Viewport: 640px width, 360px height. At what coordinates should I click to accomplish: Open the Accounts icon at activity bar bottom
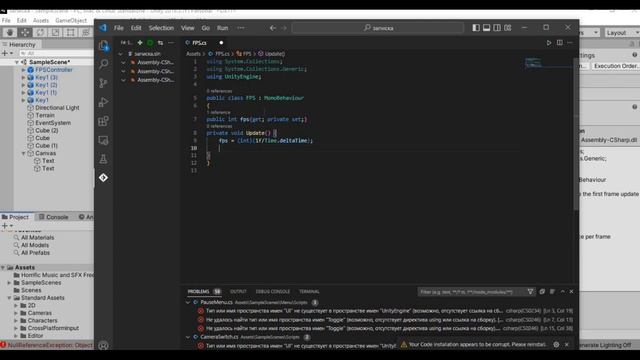point(104,345)
